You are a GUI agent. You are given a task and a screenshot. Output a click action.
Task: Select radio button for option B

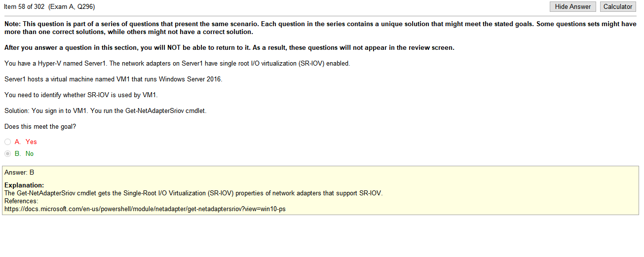point(8,153)
